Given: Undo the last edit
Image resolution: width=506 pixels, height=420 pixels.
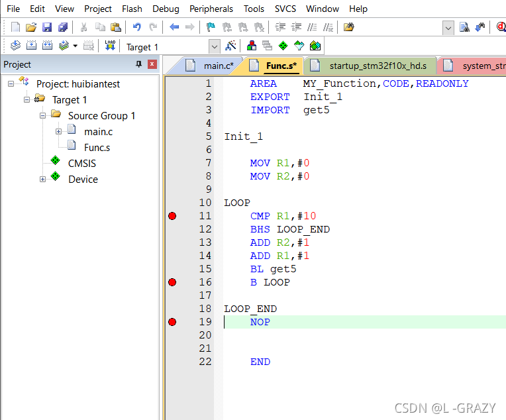Looking at the screenshot, I should 137,27.
